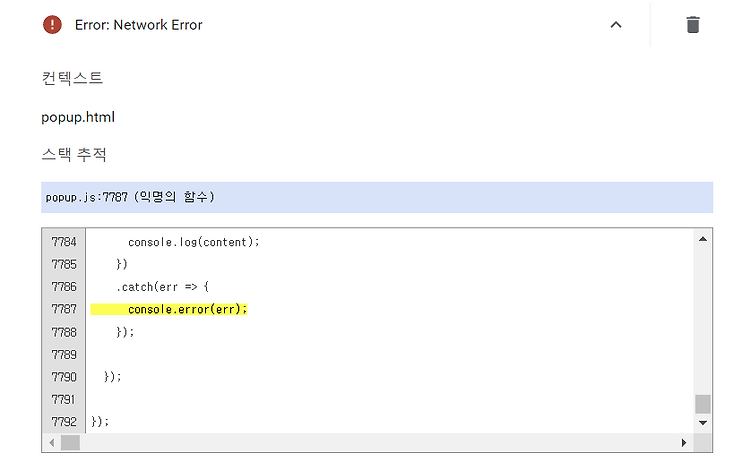
Task: Click the .catch(err => { code line
Action: point(163,287)
